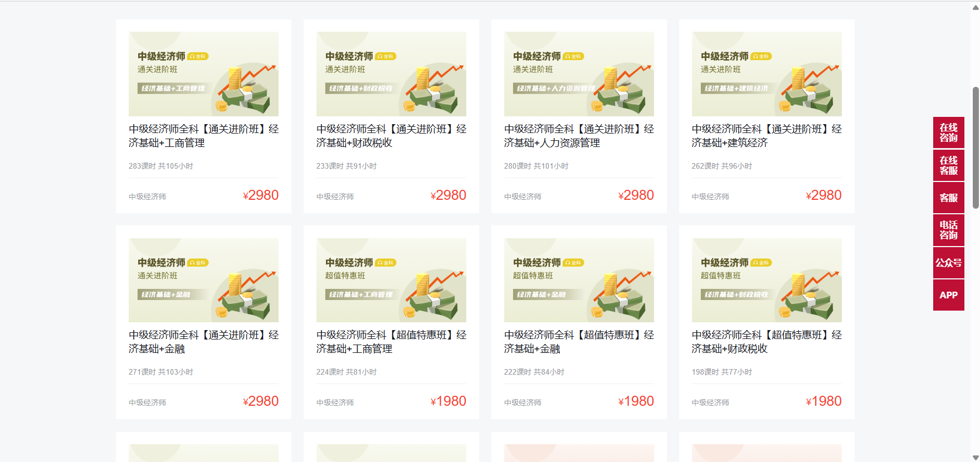980x462 pixels.
Task: Open the 客服 sidebar button
Action: point(948,198)
